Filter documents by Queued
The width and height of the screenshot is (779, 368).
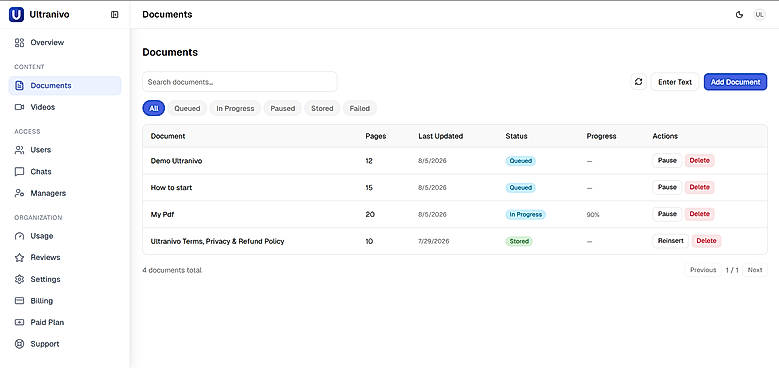187,108
